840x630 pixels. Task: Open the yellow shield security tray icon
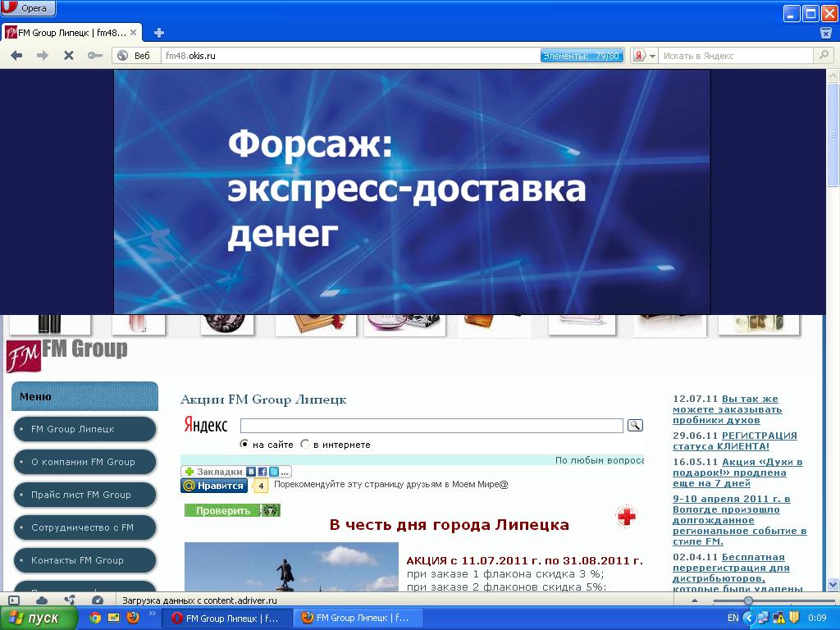(x=794, y=618)
